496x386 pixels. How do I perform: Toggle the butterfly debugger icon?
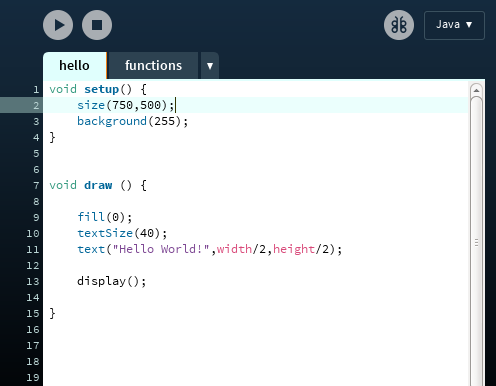point(399,25)
